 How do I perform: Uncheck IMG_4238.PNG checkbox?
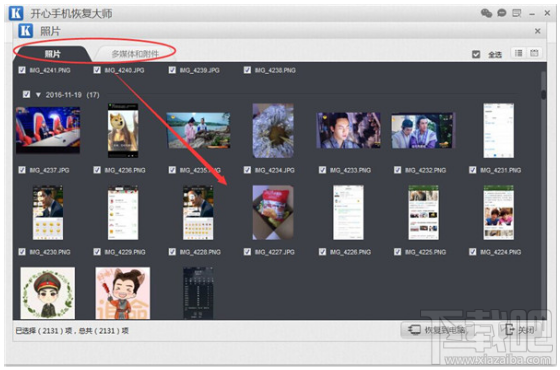(x=247, y=70)
